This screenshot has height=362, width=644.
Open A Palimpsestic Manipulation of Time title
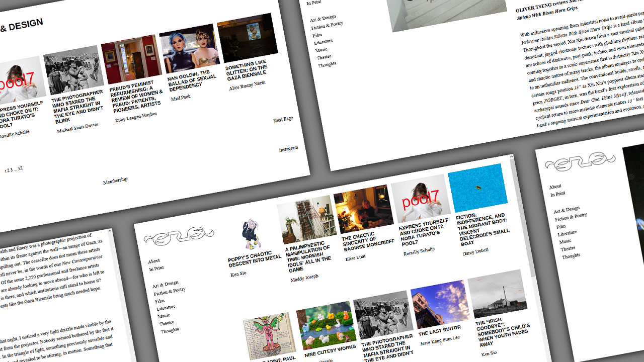pos(308,257)
